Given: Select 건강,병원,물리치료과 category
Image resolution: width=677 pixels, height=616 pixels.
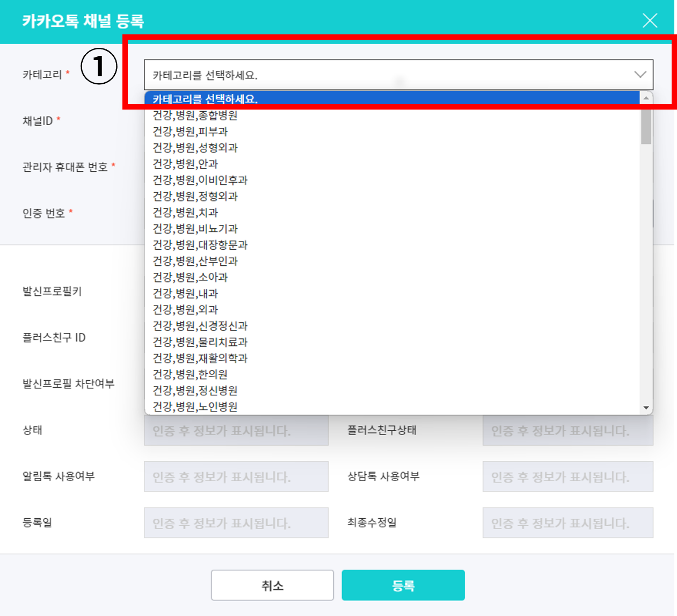Looking at the screenshot, I should (x=392, y=342).
